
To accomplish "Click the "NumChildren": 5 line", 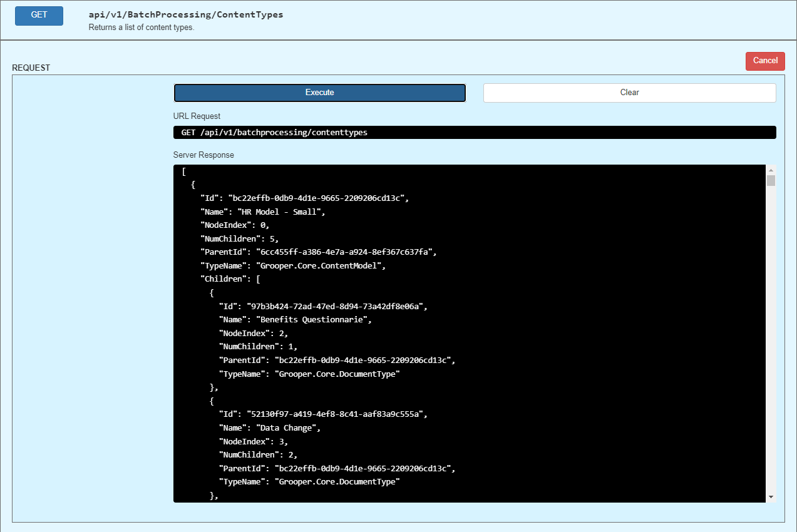I will (x=239, y=238).
